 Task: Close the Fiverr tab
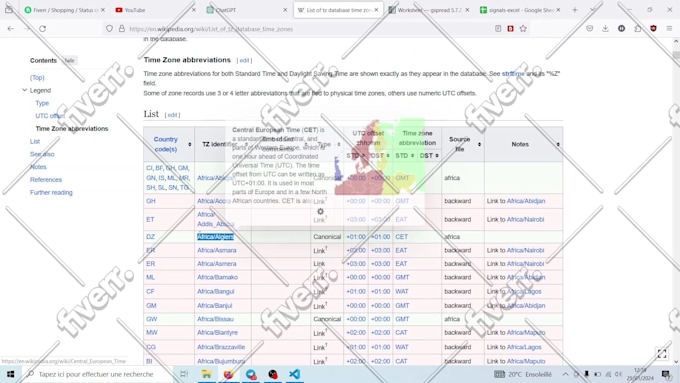pos(103,10)
